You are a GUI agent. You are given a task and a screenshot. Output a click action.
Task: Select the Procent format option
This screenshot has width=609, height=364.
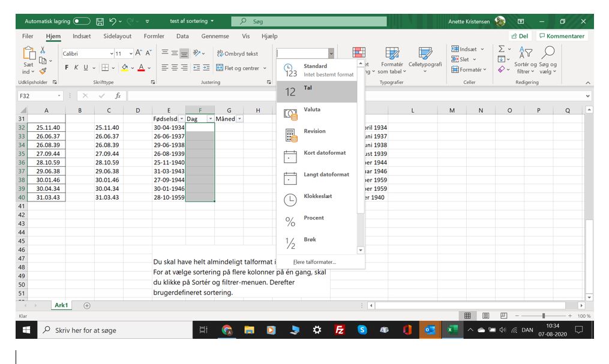coord(317,222)
